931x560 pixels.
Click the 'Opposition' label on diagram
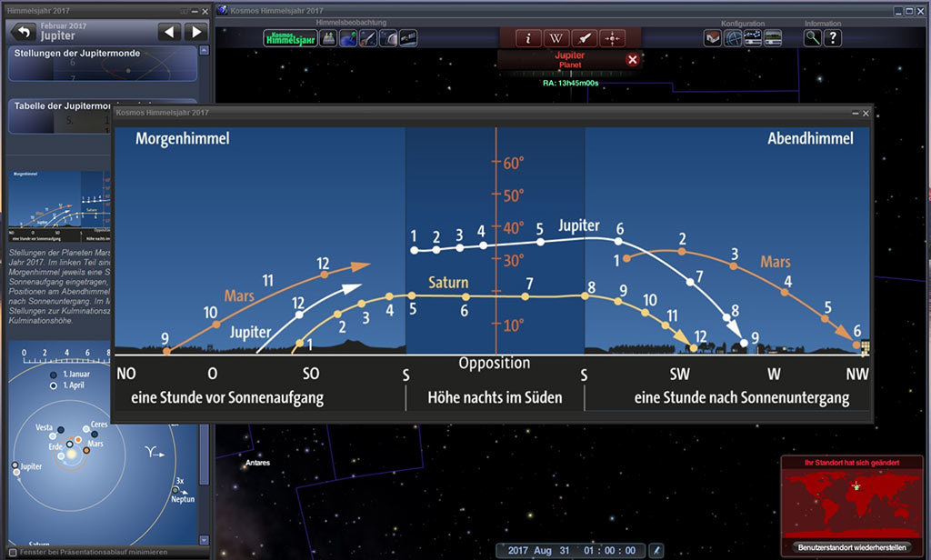(494, 363)
